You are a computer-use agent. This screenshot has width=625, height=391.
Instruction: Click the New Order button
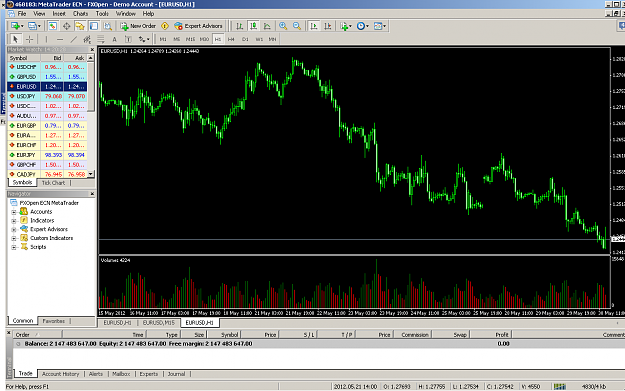pyautogui.click(x=138, y=26)
